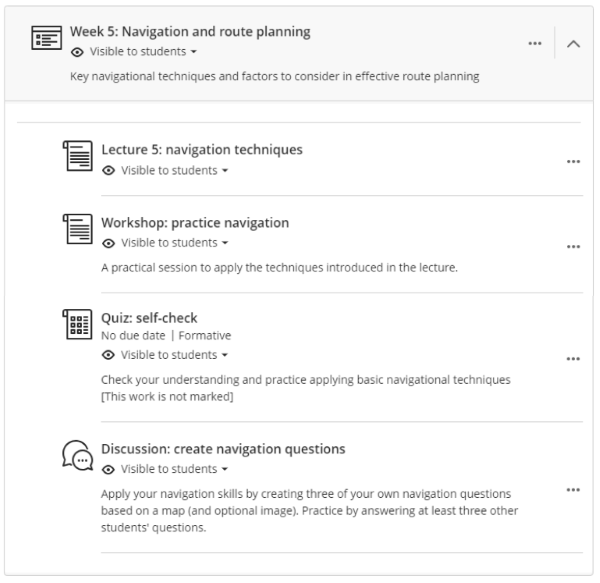Screen dimensions: 600x583
Task: Click the Quiz self-check test icon
Action: [76, 322]
